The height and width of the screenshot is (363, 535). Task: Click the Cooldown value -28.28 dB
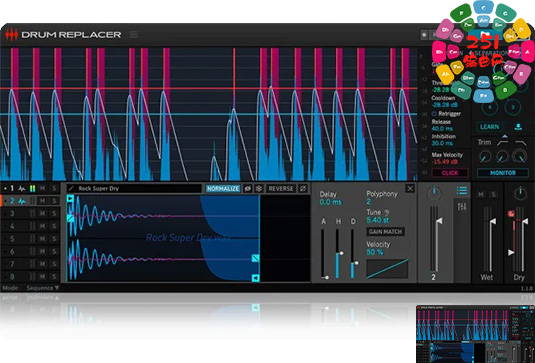(445, 105)
